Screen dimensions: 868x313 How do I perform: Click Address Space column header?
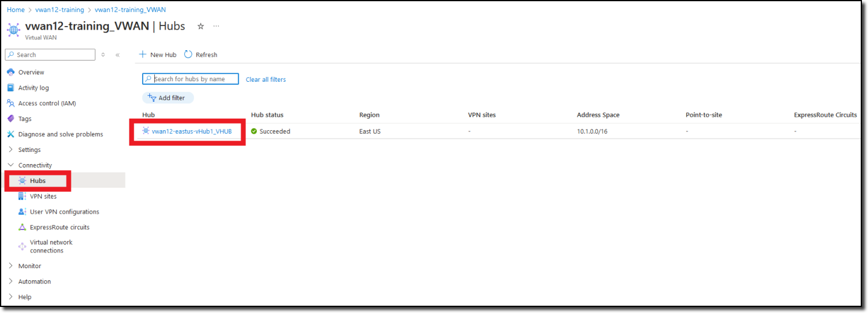click(598, 115)
